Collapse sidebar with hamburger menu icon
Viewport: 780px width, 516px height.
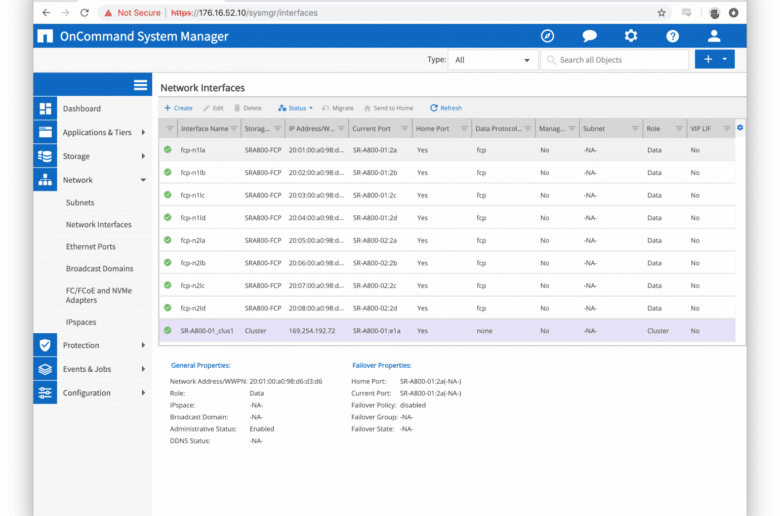tap(140, 85)
